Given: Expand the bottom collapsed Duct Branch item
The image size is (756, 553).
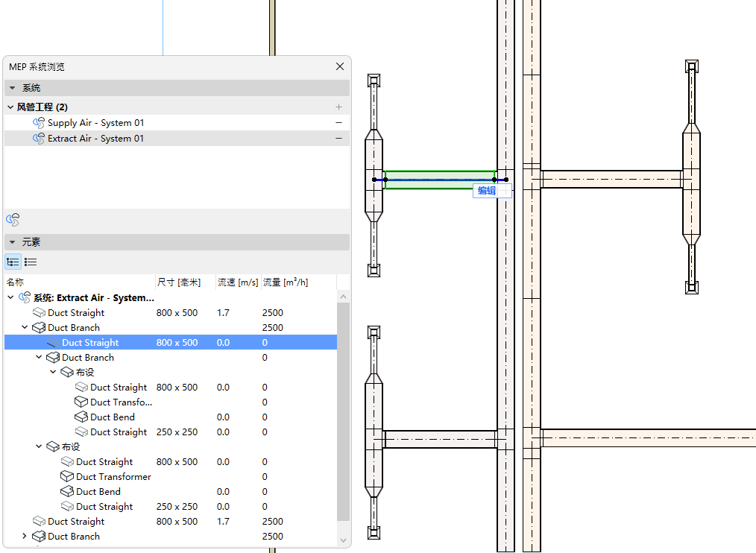Looking at the screenshot, I should [x=25, y=537].
